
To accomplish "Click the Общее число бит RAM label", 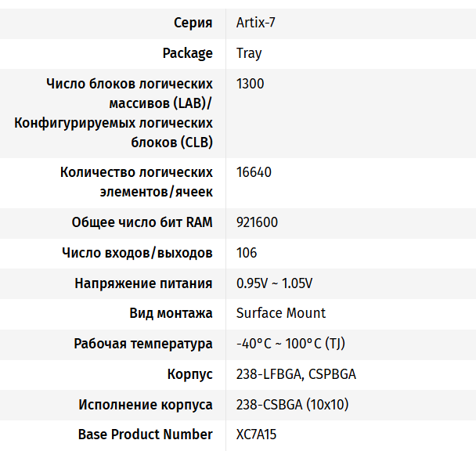I will tap(142, 222).
